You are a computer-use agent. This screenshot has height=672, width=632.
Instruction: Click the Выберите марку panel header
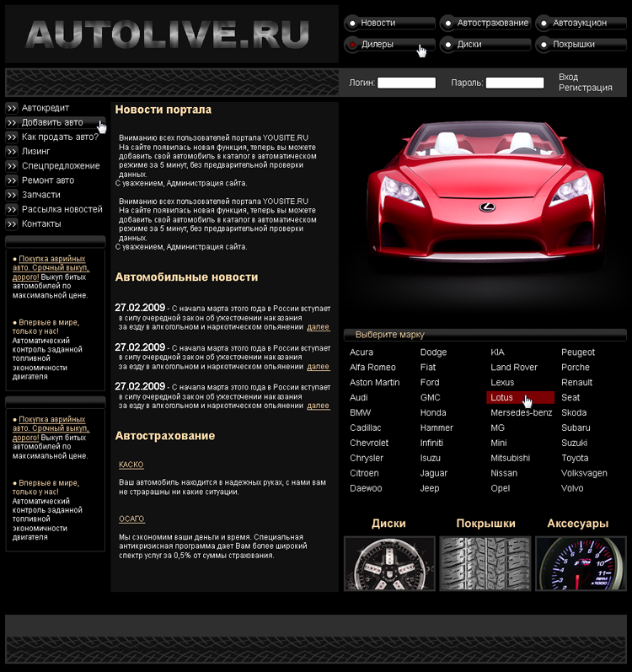[485, 335]
